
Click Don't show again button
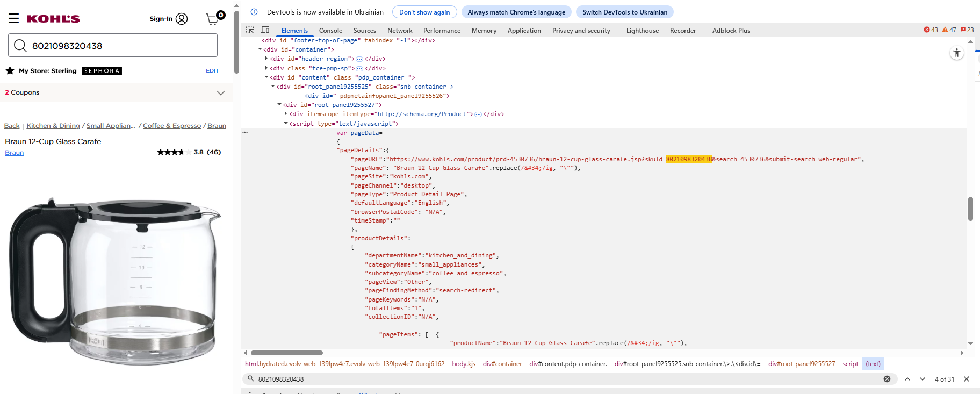[424, 12]
